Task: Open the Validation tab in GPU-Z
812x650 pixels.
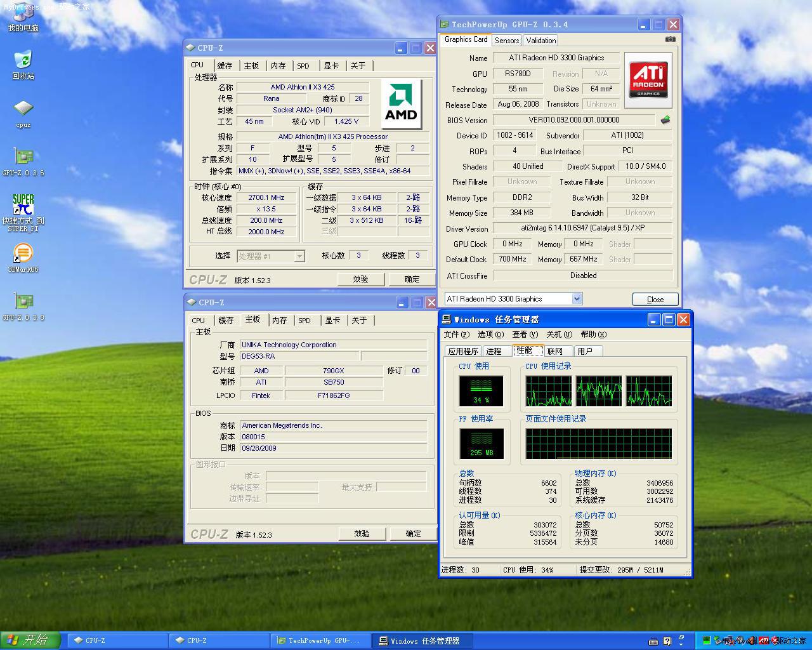Action: pos(540,41)
